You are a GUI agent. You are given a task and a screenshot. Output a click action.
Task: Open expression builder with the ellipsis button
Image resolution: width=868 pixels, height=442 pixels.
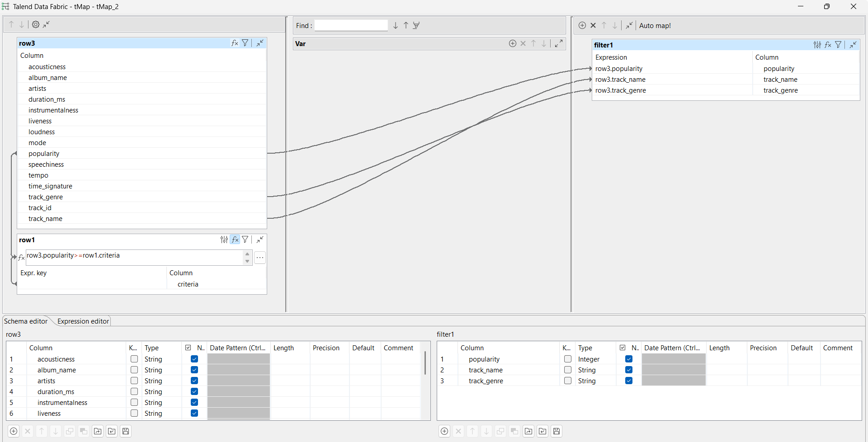click(260, 258)
